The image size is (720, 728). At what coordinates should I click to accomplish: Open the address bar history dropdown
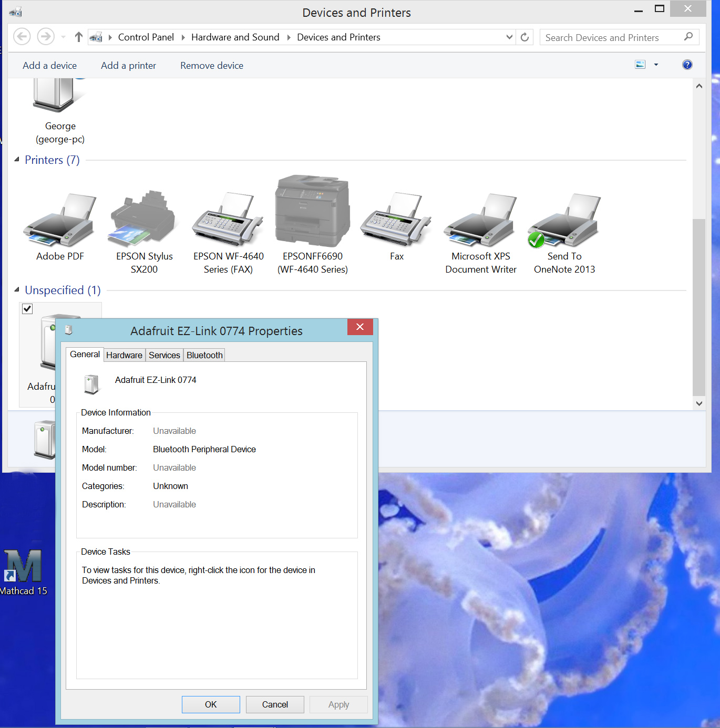coord(509,37)
